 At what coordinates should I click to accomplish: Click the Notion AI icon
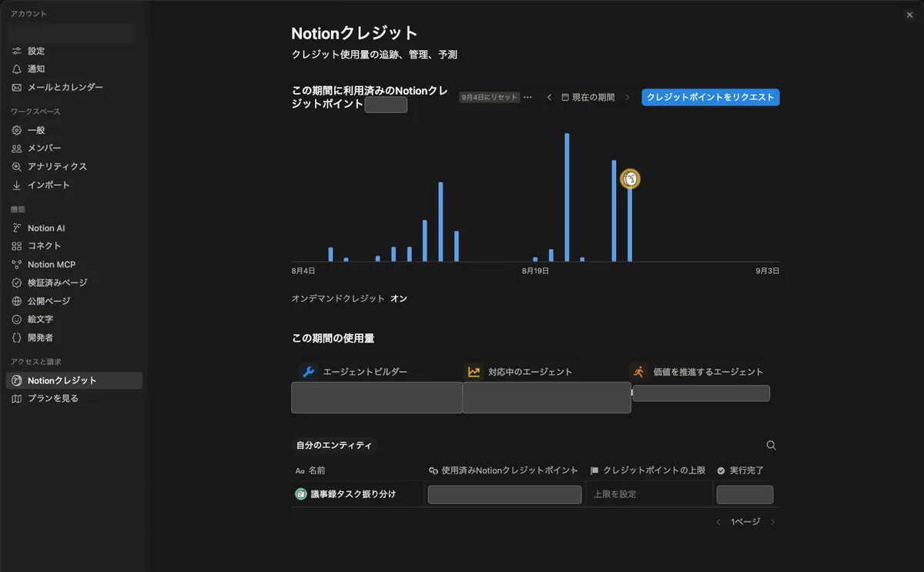[x=17, y=228]
